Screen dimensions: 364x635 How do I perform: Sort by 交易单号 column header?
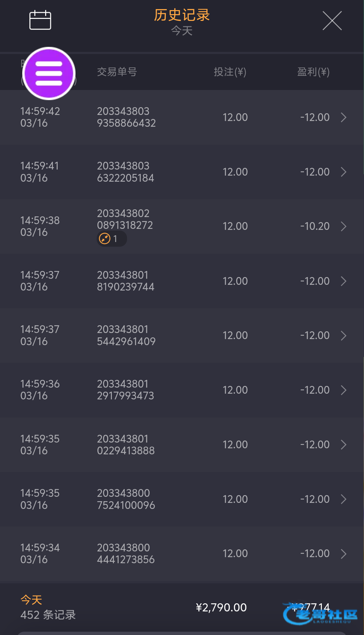117,72
